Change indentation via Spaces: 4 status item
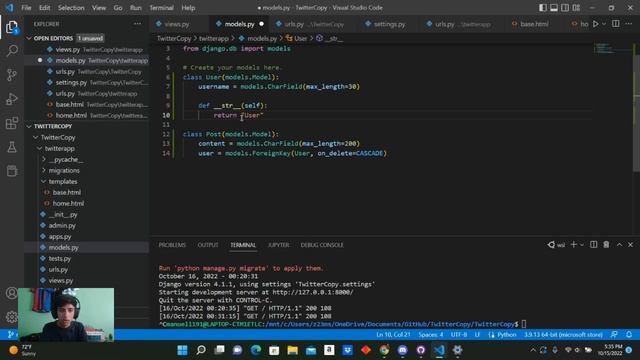The height and width of the screenshot is (360, 640). [431, 335]
